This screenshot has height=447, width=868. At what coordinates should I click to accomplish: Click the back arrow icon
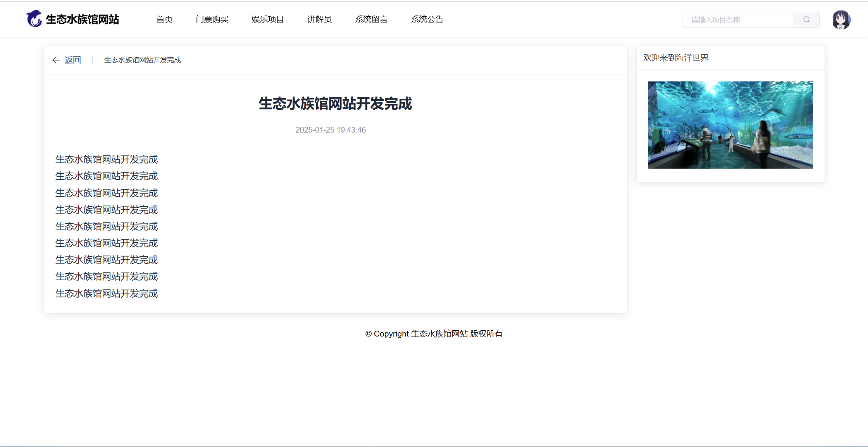(x=56, y=60)
